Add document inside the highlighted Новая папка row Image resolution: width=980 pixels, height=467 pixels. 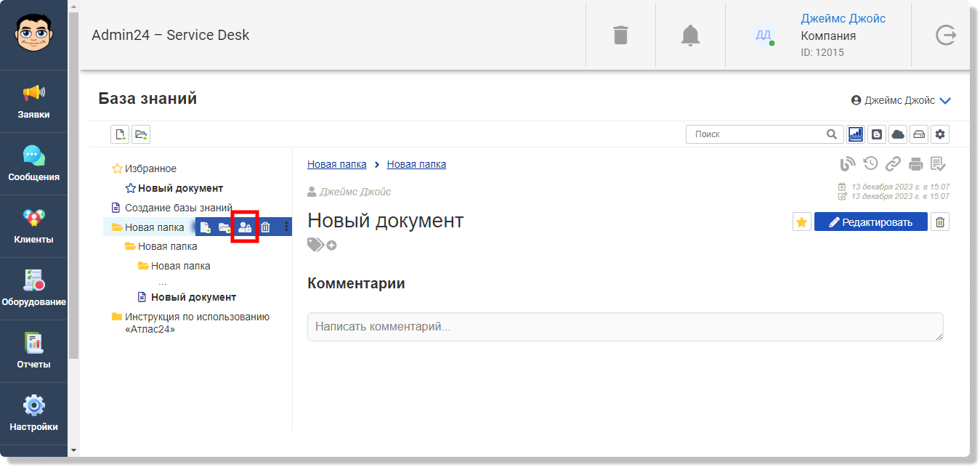tap(206, 227)
